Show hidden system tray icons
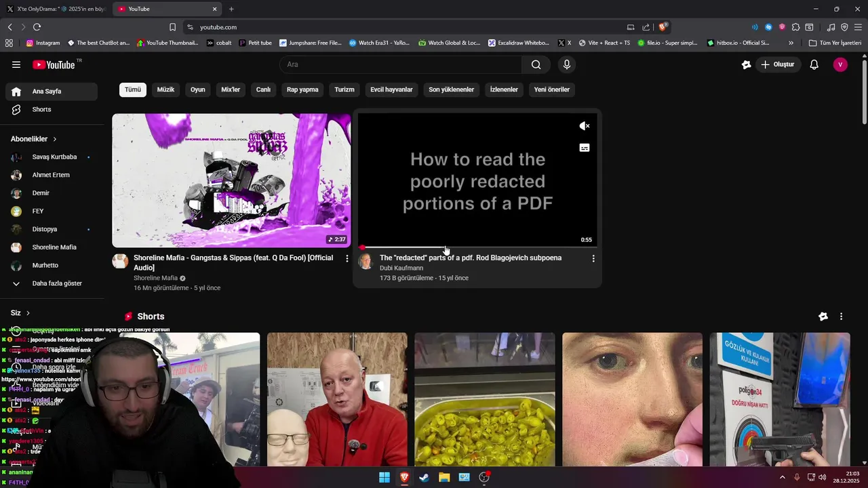 pos(783,477)
